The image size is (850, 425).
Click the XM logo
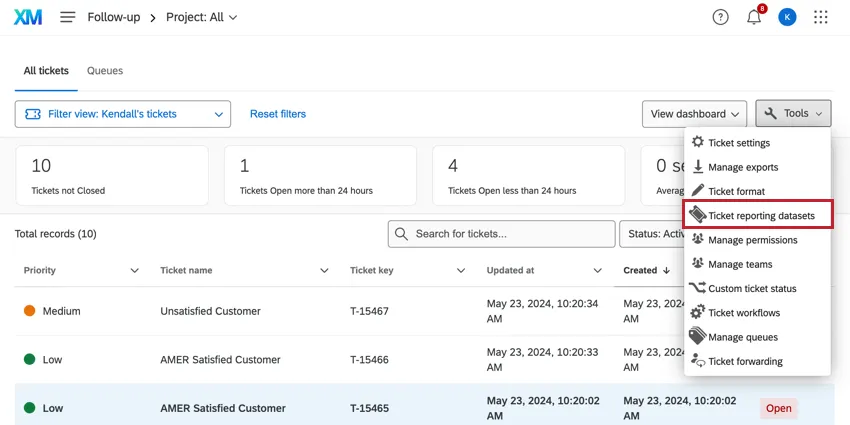pyautogui.click(x=28, y=17)
